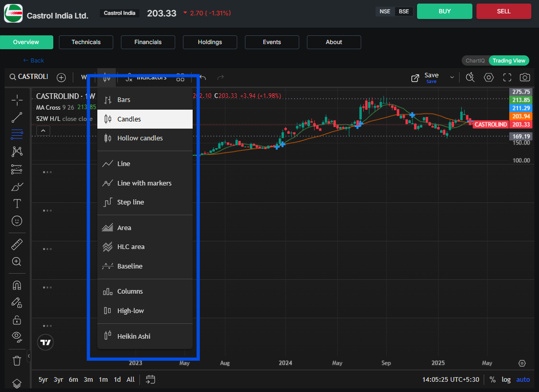Viewport: 539px width, 392px height.
Task: Select the Text annotation tool
Action: pos(17,203)
